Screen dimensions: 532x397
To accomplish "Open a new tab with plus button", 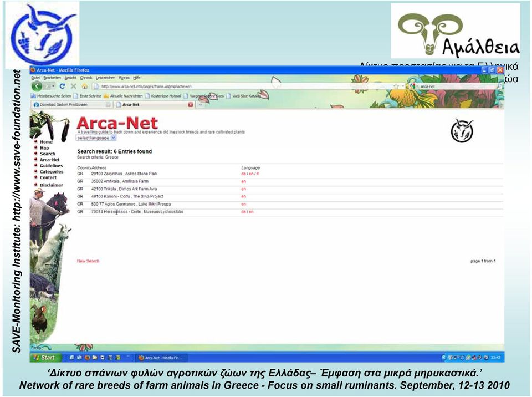I will pos(201,105).
